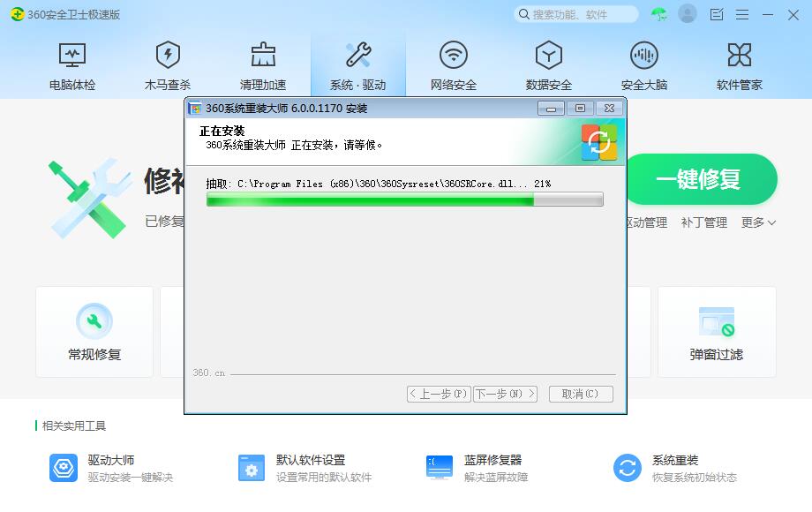Click the magnifier search icon
This screenshot has height=512, width=812.
524,14
